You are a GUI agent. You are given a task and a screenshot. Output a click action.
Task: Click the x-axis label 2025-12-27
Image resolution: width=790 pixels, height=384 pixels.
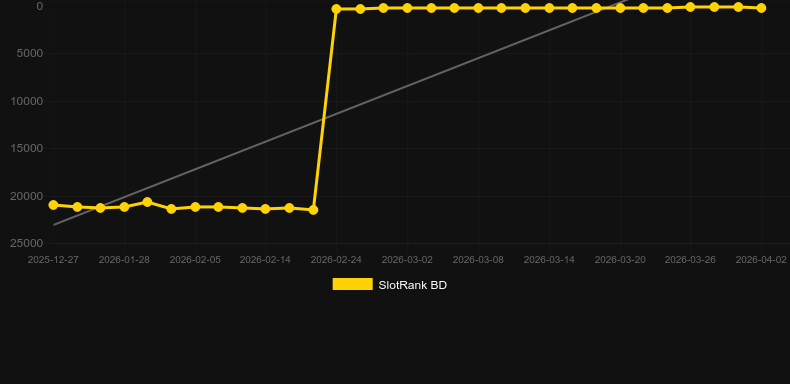53,260
